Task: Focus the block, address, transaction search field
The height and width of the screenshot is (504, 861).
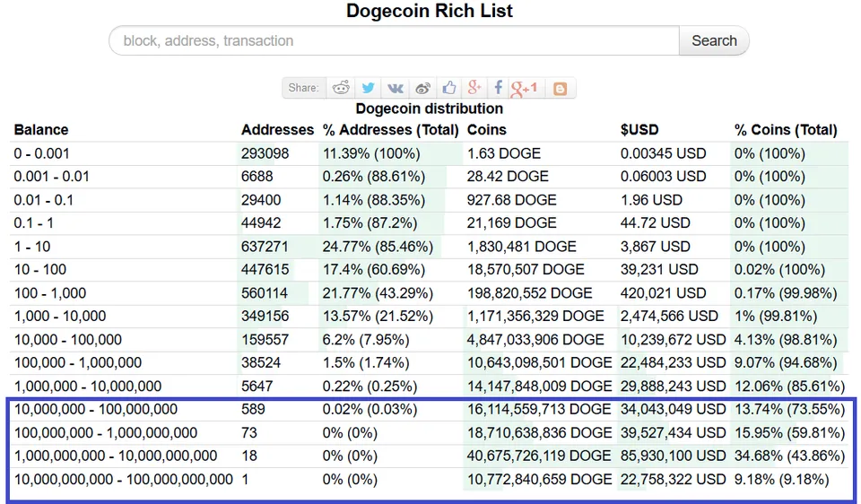Action: [394, 40]
